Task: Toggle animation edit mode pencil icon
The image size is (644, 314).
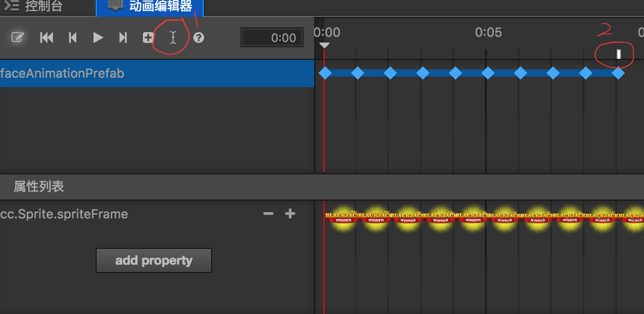Action: 18,37
